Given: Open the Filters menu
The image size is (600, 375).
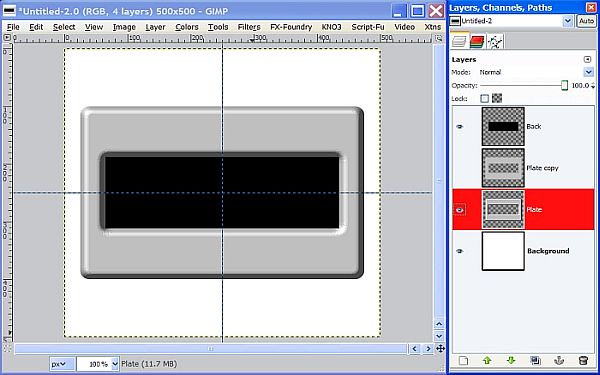Looking at the screenshot, I should point(249,27).
